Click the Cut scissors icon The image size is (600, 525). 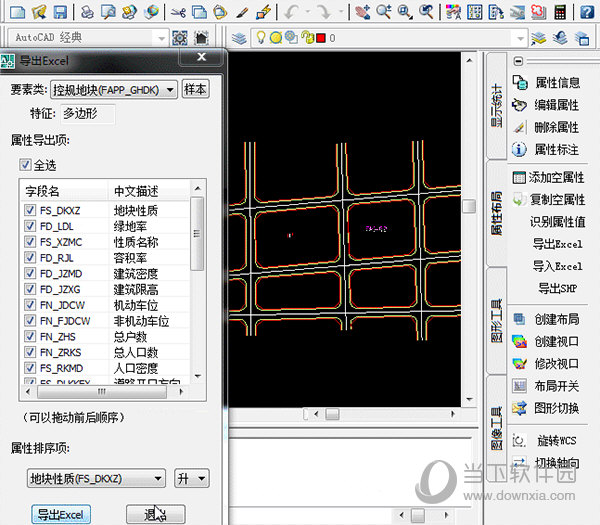178,12
